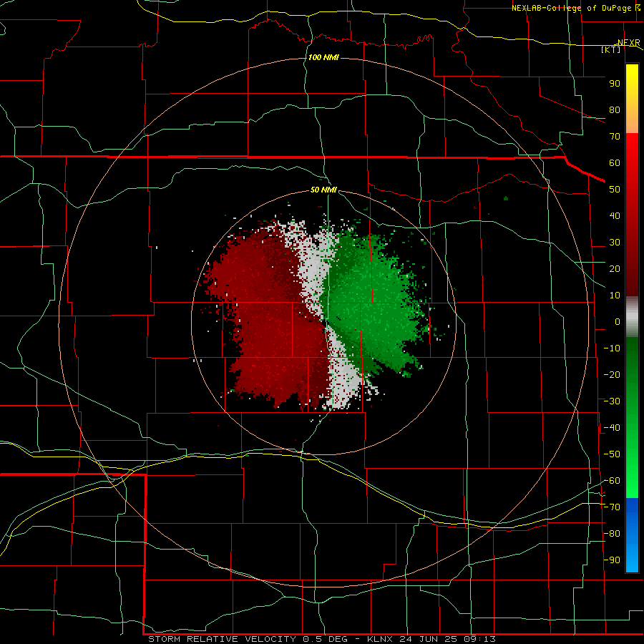Screen dimensions: 644x644
Task: Pick the gray zero-velocity segment of color bar
Action: 632,317
